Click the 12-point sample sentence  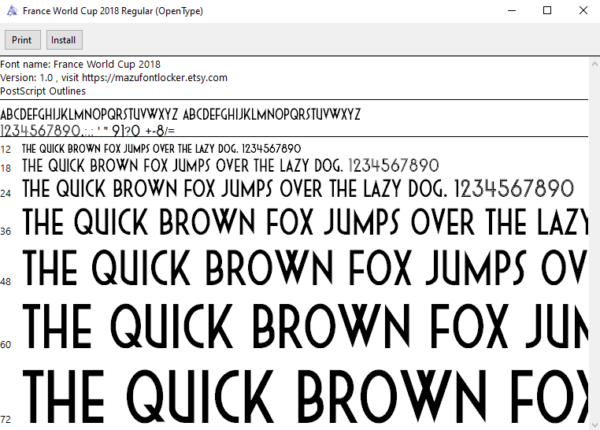coord(161,148)
